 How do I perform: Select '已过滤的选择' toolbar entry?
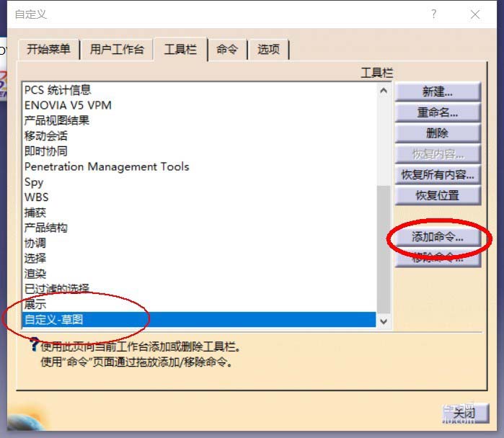point(199,289)
